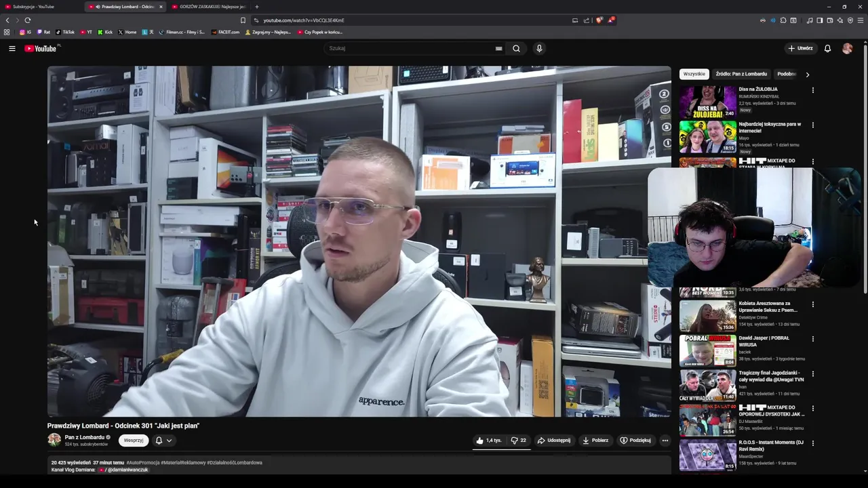
Task: Open the Utwórz create menu
Action: point(800,48)
